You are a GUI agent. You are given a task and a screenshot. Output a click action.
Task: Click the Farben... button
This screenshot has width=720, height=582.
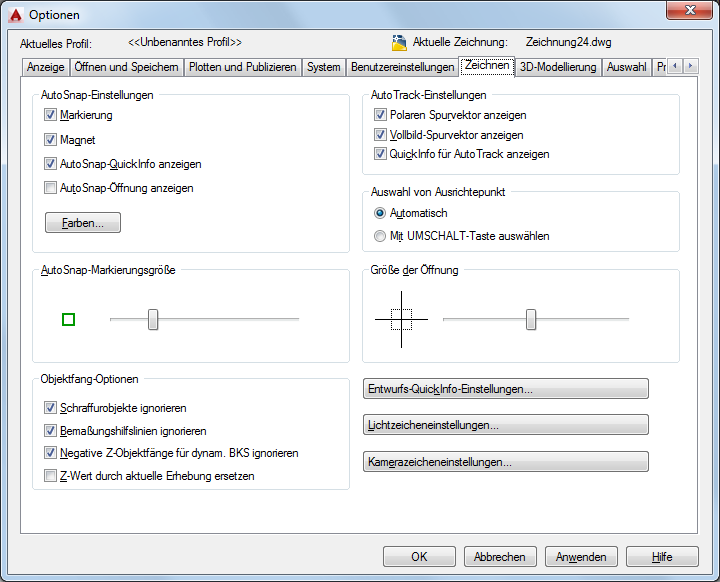[83, 223]
